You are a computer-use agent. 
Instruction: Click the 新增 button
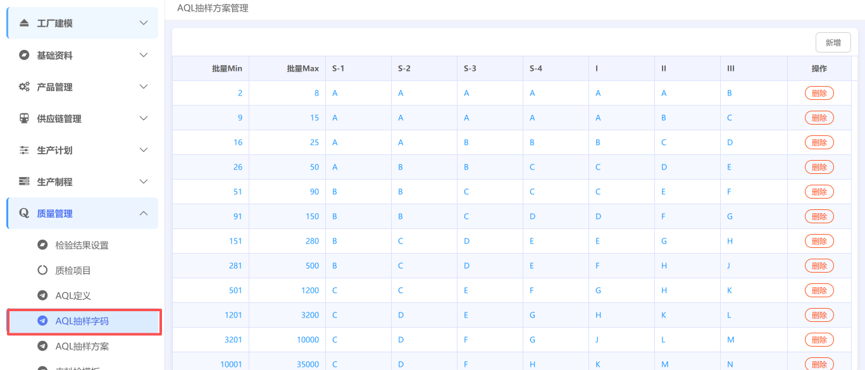click(x=833, y=42)
